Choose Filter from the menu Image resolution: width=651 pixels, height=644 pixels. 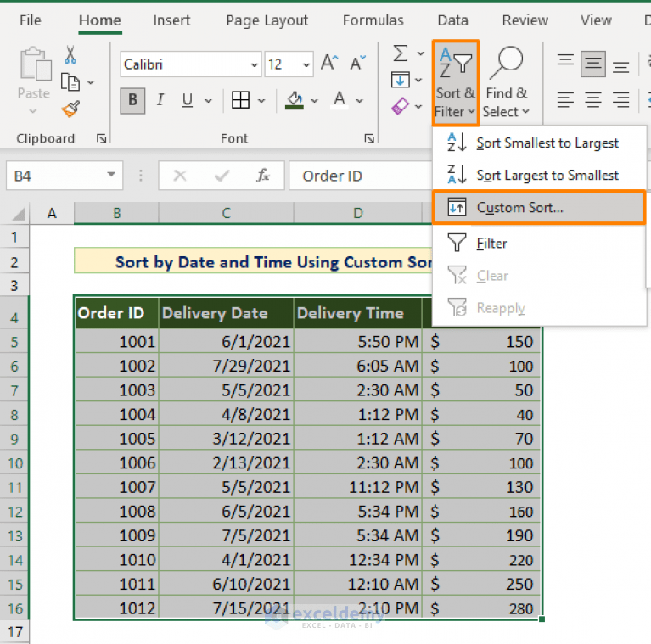(539, 244)
